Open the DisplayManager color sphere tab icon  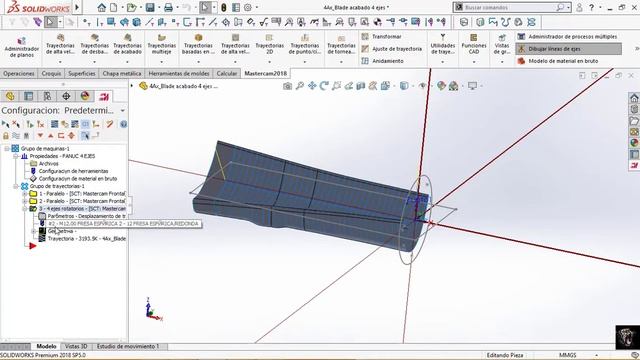[85, 96]
